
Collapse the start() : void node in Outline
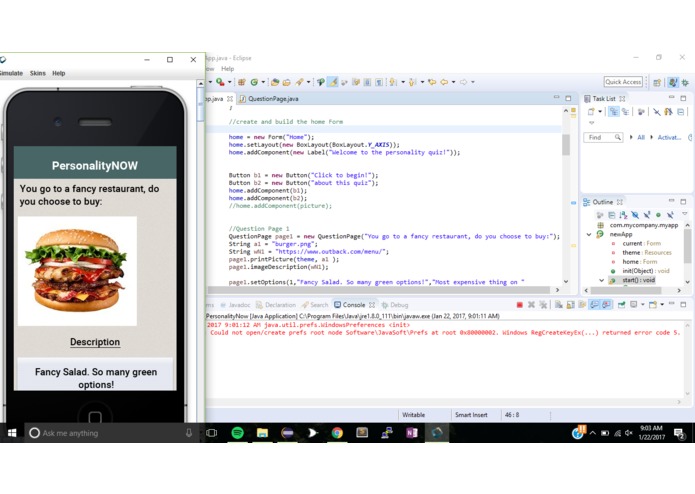601,280
